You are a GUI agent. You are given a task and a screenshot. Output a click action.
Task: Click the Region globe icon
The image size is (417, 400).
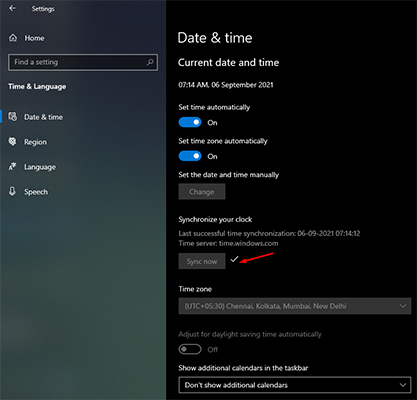tap(13, 142)
